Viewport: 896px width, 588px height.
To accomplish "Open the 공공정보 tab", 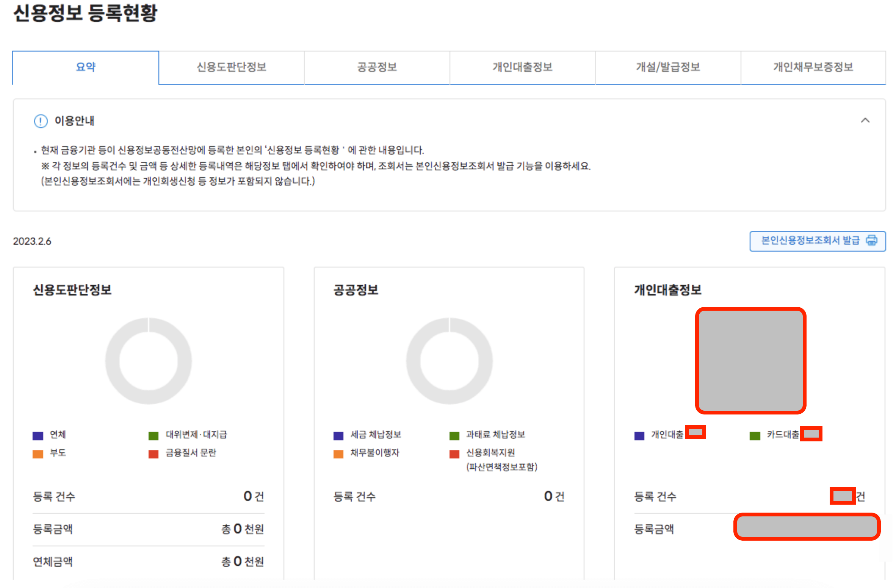I will coord(376,67).
